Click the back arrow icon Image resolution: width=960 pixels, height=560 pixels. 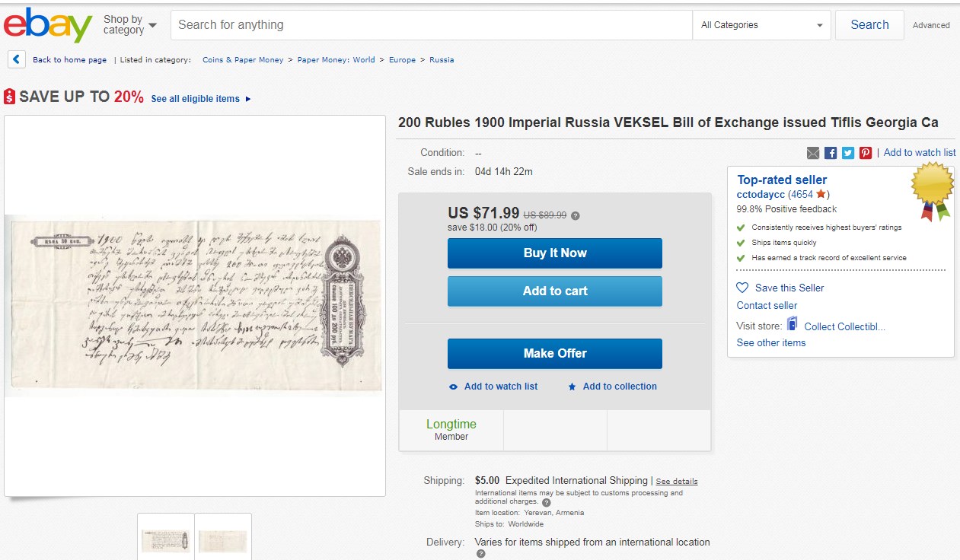coord(17,59)
